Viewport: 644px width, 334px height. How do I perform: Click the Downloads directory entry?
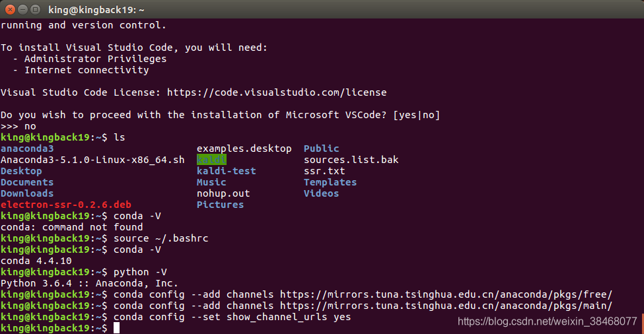27,193
